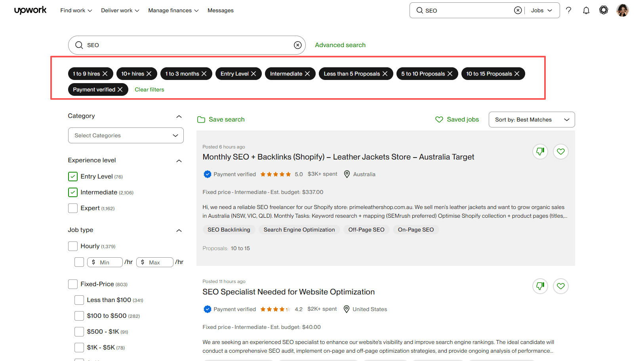Save the SEO Specialist job with heart

pyautogui.click(x=560, y=286)
